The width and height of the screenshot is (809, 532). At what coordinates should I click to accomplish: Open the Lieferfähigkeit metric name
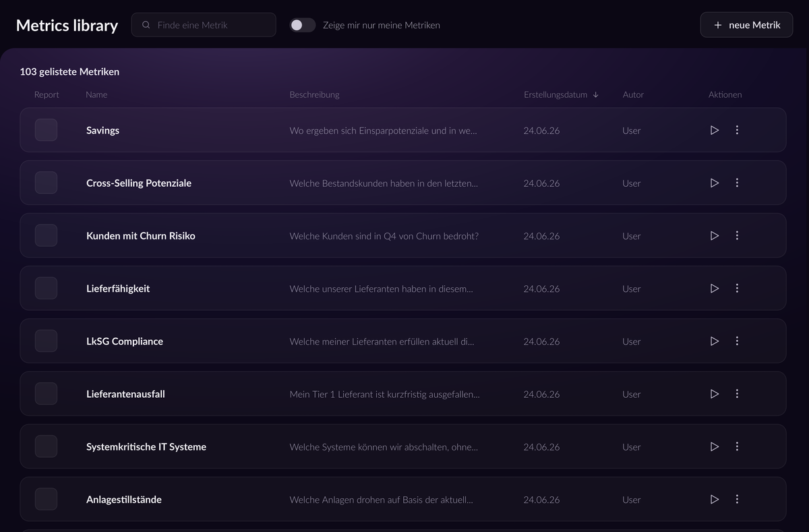coord(118,288)
